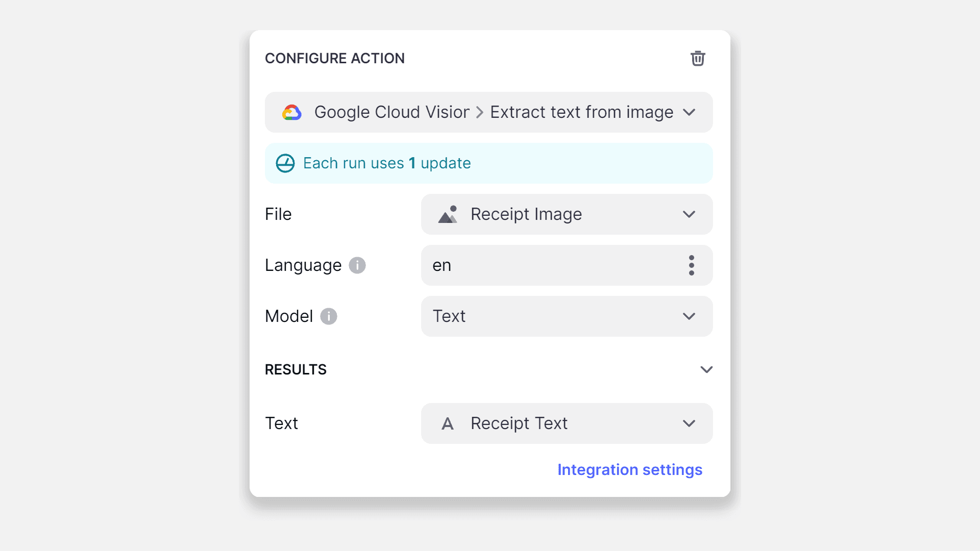
Task: Click the Integration settings link
Action: coord(630,469)
